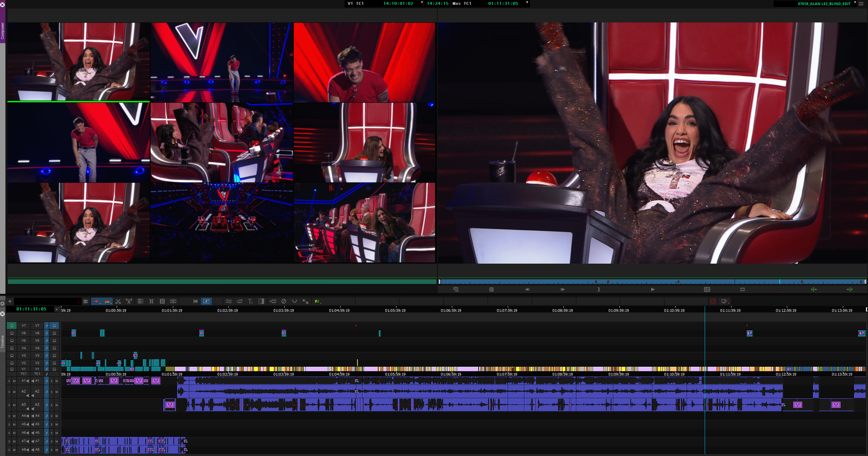The height and width of the screenshot is (456, 868).
Task: Click the left arrow before the timeline timecode field
Action: [10, 301]
